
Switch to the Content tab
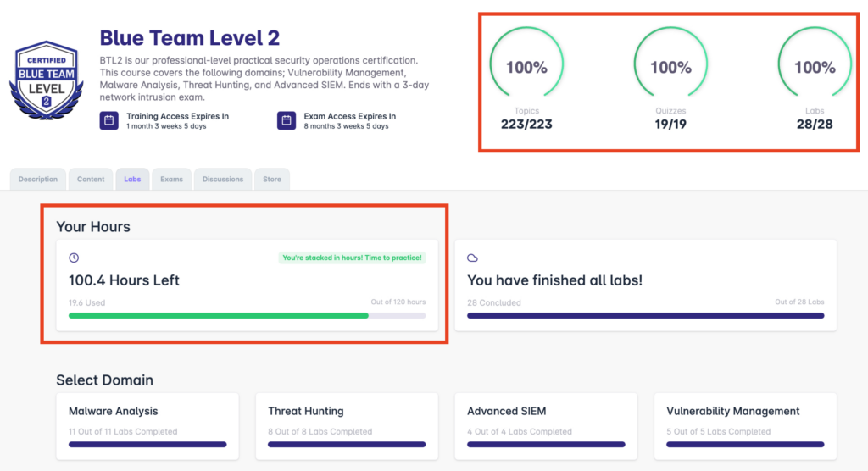pos(91,180)
